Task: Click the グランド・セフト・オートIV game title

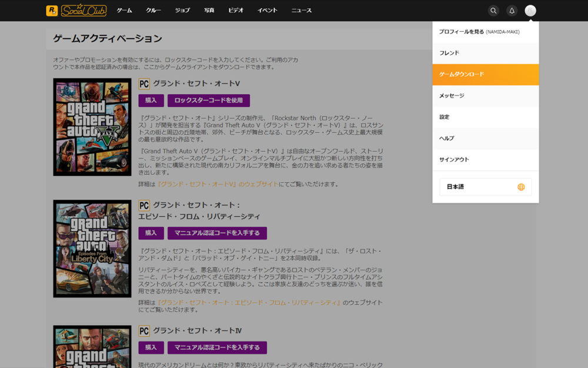Action: coord(197,331)
